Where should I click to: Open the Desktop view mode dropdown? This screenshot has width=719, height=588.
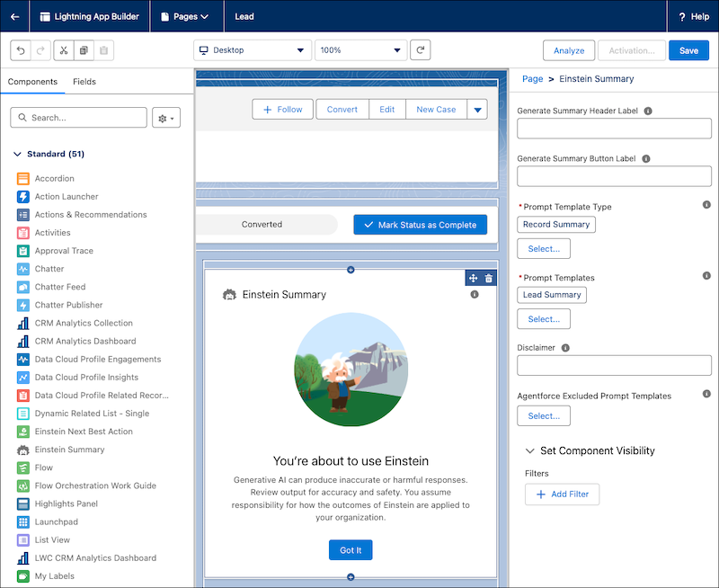tap(252, 50)
